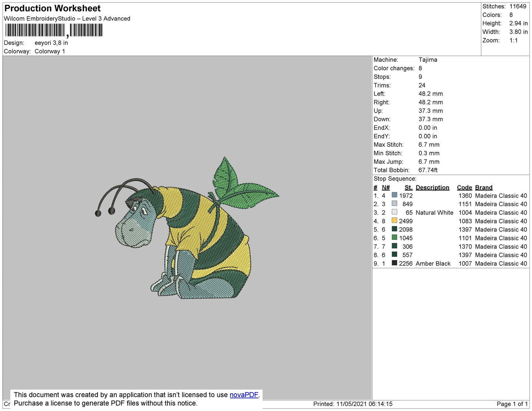Select the Right value '48.2 mm'

pos(431,102)
